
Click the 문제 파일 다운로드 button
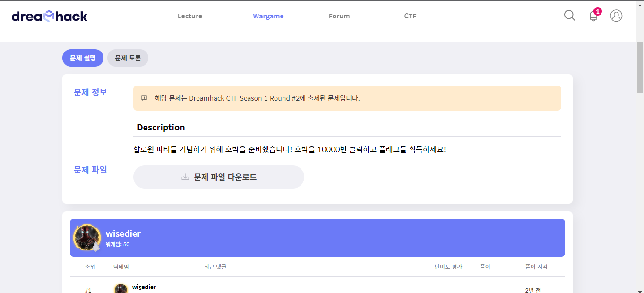click(219, 177)
